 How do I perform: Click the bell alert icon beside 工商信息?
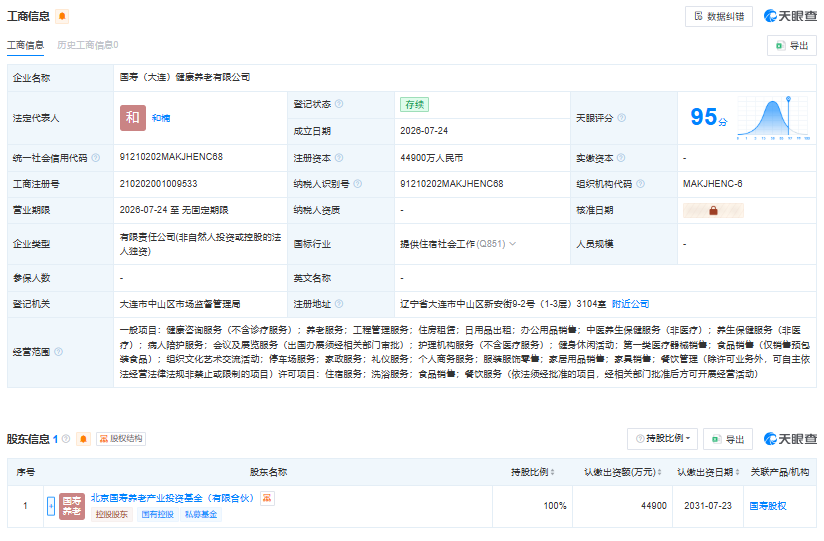point(62,16)
